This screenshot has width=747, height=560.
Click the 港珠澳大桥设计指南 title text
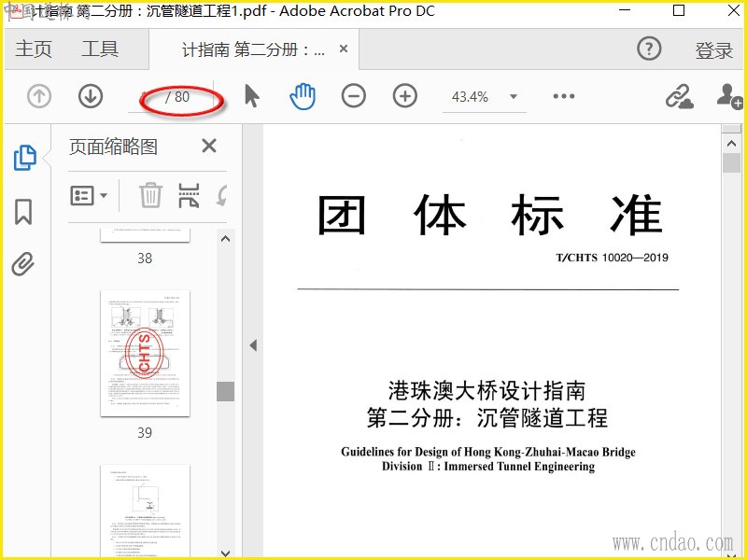pyautogui.click(x=486, y=391)
